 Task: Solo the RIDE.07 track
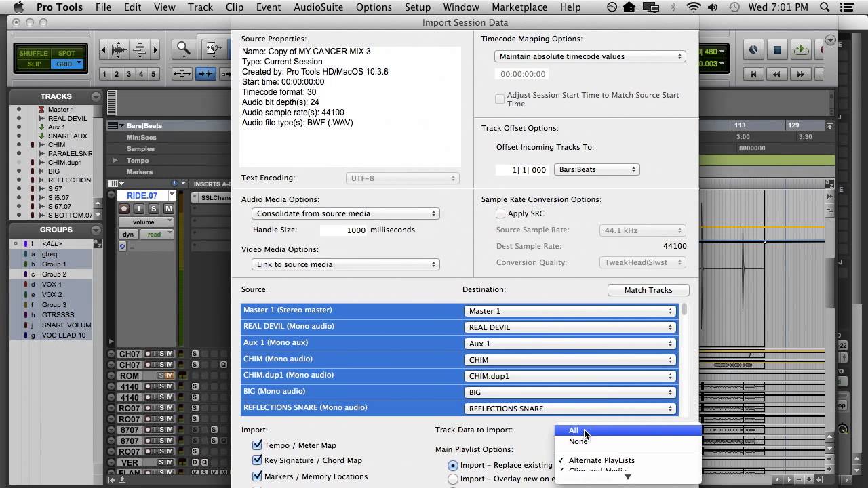tap(154, 209)
